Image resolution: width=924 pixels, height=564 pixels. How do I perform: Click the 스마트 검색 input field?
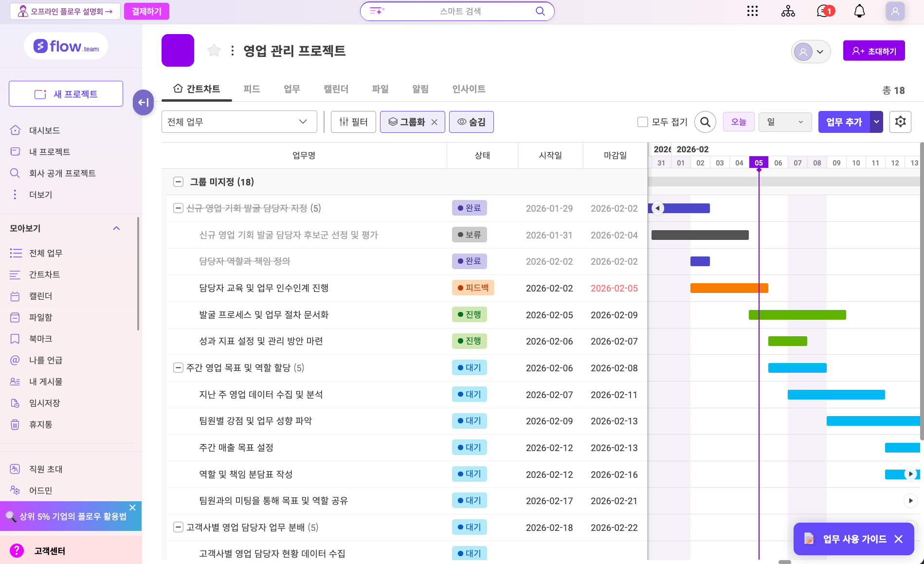click(457, 11)
